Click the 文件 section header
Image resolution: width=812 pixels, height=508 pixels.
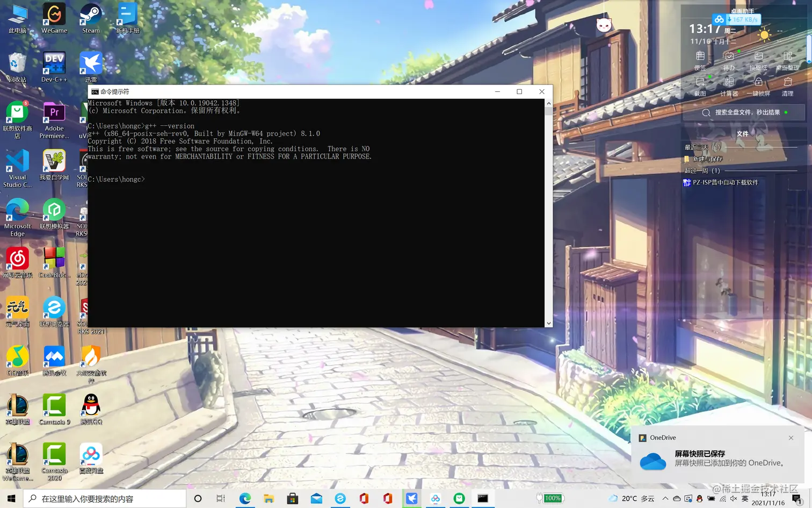(743, 134)
